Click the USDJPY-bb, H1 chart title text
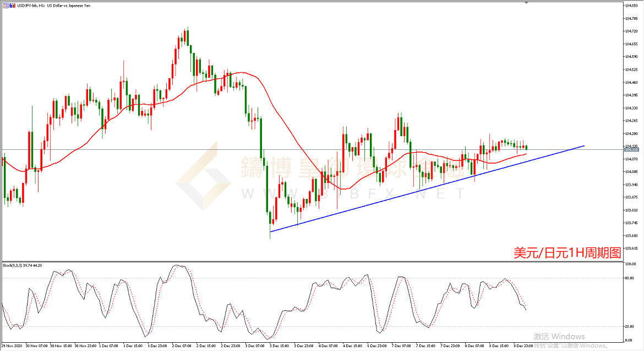644x351 pixels. coord(28,6)
